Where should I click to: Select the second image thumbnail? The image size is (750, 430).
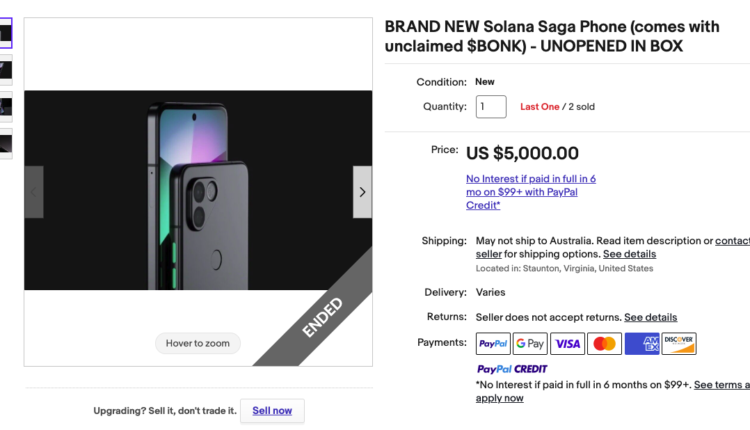(x=6, y=69)
